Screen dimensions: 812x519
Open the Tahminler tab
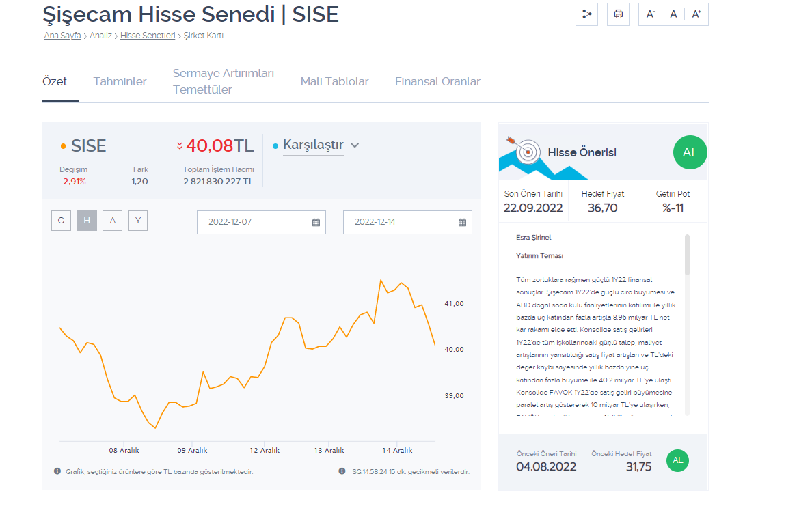[x=120, y=81]
